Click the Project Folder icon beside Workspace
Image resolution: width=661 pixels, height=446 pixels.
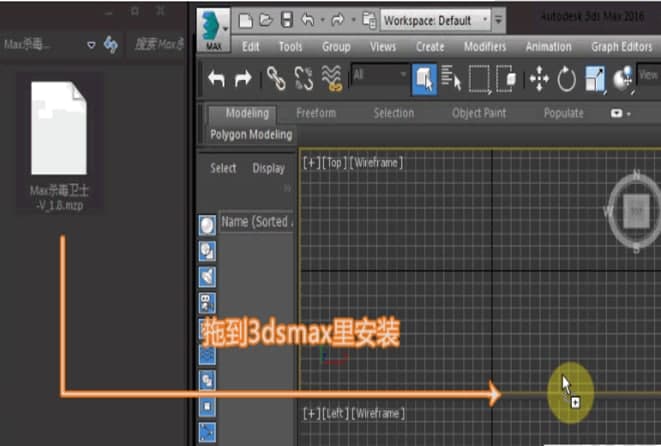(369, 20)
